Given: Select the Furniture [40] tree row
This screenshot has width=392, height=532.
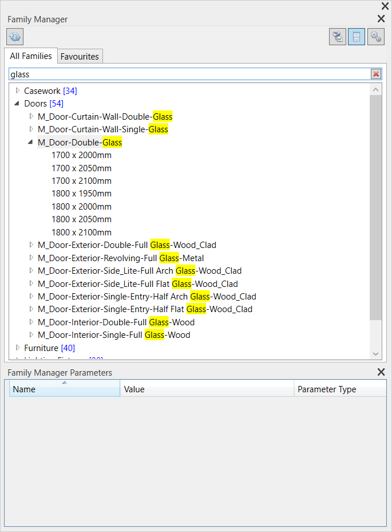Looking at the screenshot, I should point(50,348).
